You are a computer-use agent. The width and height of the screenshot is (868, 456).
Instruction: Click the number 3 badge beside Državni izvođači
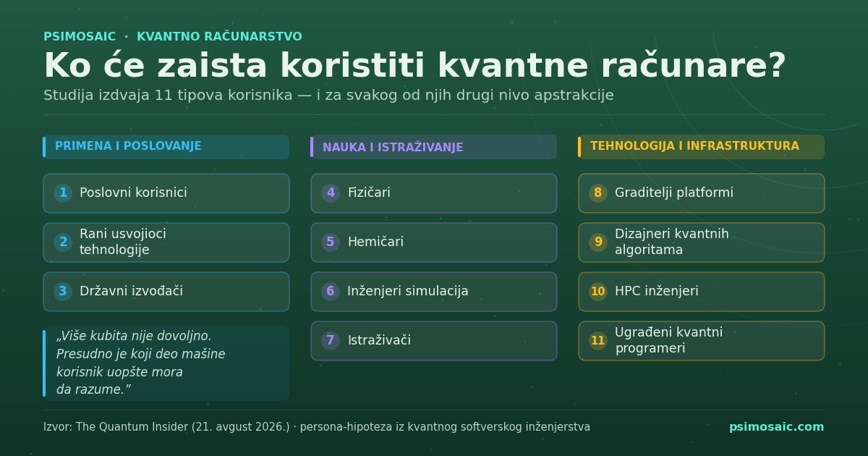tap(63, 292)
